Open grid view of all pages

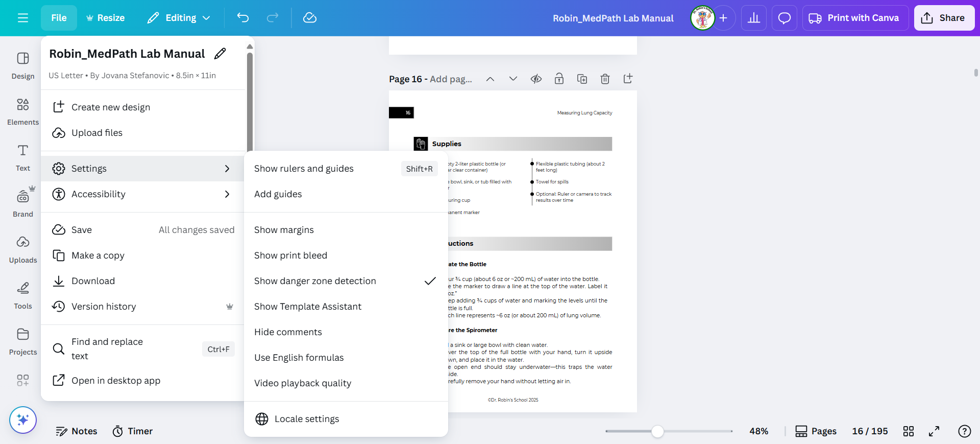[x=909, y=431]
